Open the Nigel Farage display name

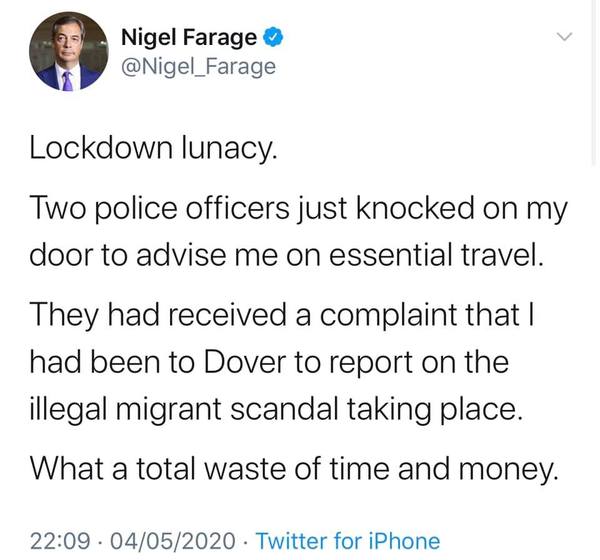click(189, 39)
